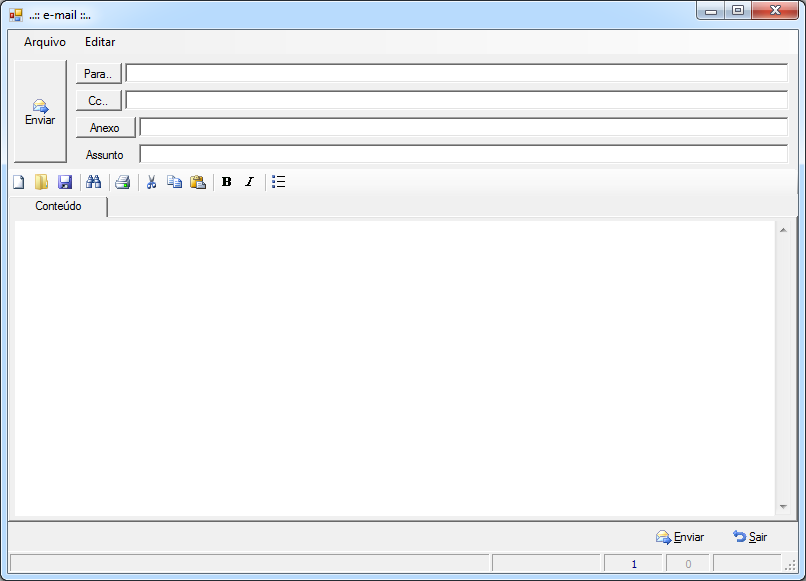Insert a bulleted list

(x=279, y=181)
